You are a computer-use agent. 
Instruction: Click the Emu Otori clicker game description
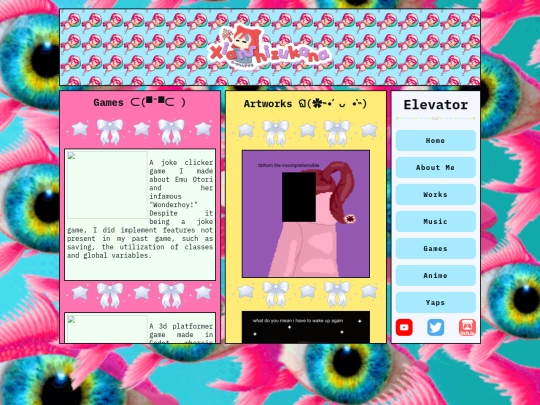point(140,209)
